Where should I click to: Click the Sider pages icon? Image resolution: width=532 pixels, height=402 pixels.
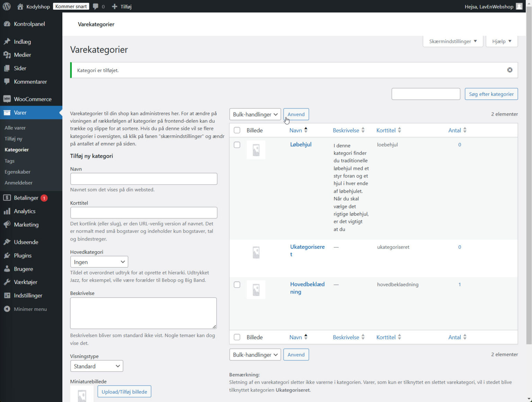coord(7,68)
